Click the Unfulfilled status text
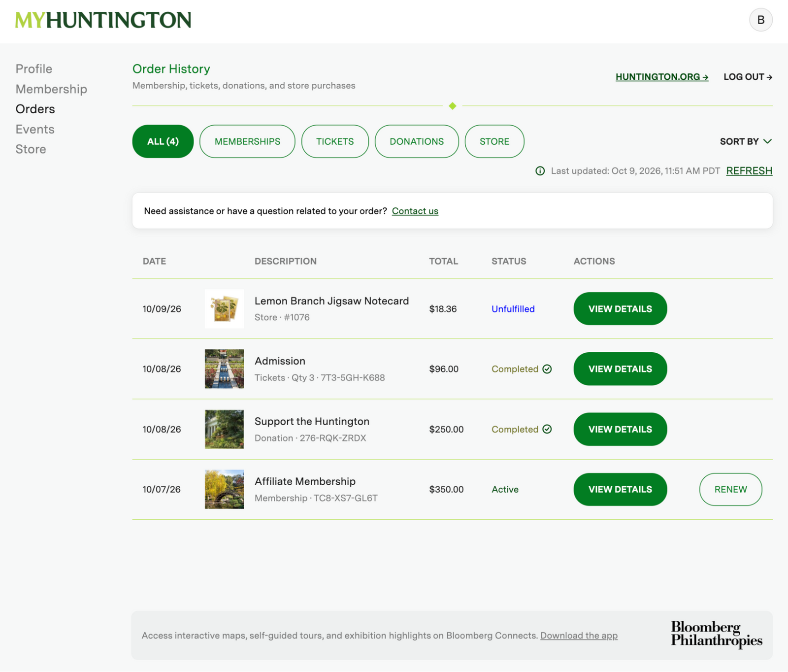Viewport: 788px width, 672px height. coord(513,309)
